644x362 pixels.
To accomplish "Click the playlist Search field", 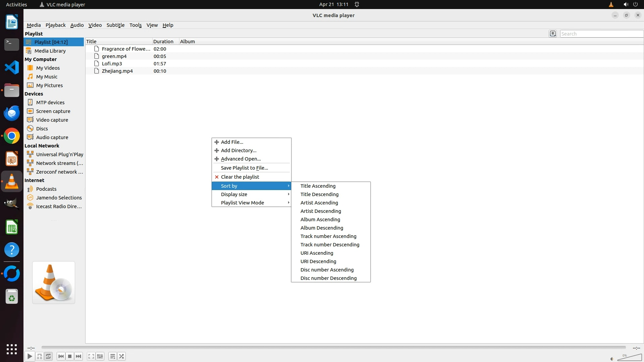I will tap(601, 34).
